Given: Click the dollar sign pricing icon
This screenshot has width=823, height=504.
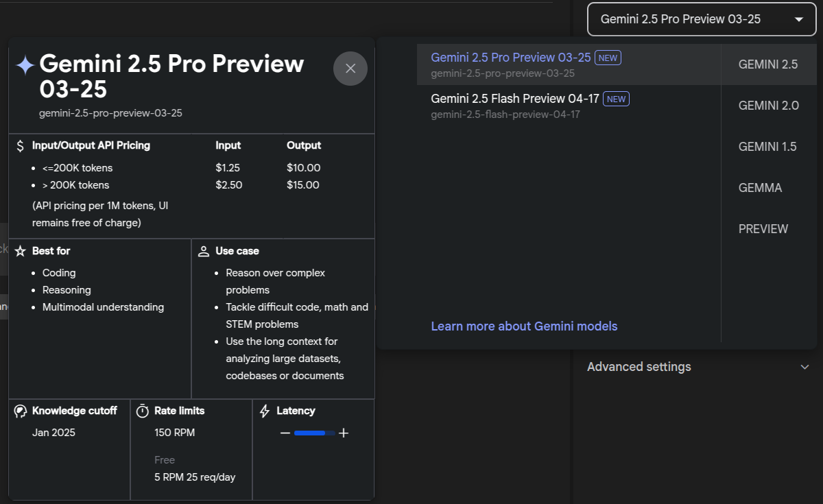Looking at the screenshot, I should point(21,145).
